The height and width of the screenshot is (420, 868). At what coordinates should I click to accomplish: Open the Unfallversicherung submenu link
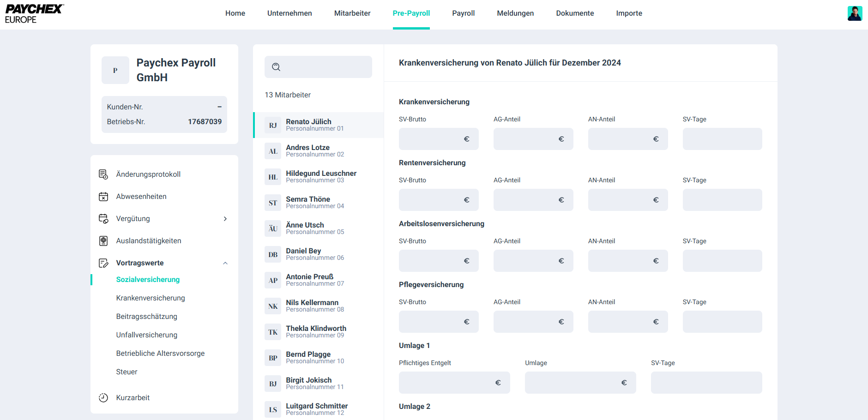[x=147, y=335]
